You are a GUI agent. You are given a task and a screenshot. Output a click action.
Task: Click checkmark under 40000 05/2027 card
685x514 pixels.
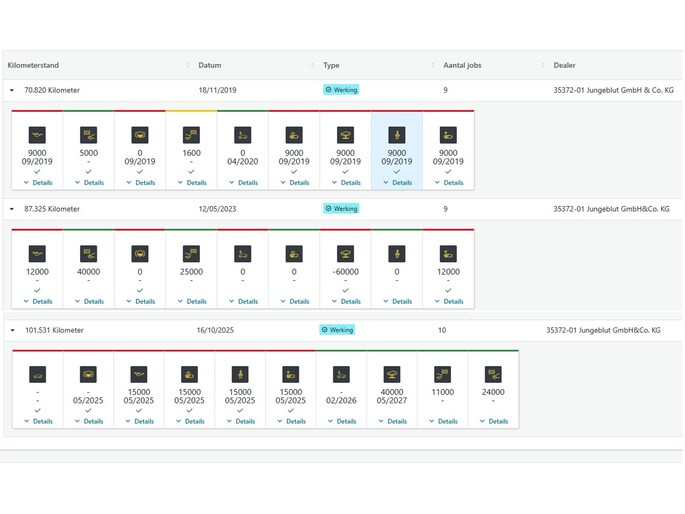tap(392, 410)
